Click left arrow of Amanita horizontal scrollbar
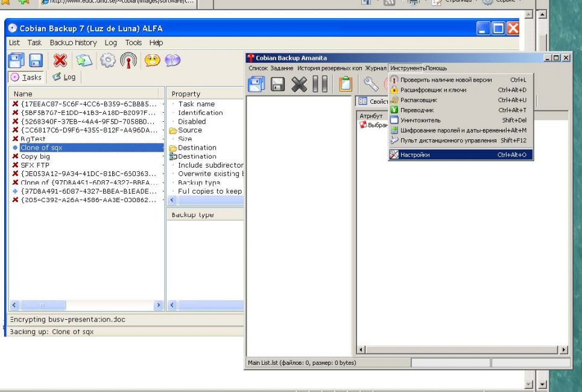582x392 pixels. tap(361, 350)
